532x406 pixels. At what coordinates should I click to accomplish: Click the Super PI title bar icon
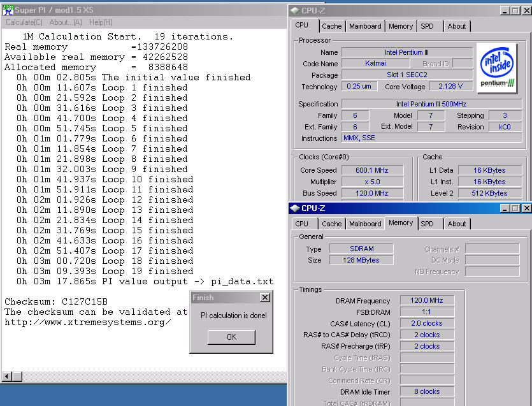(8, 10)
